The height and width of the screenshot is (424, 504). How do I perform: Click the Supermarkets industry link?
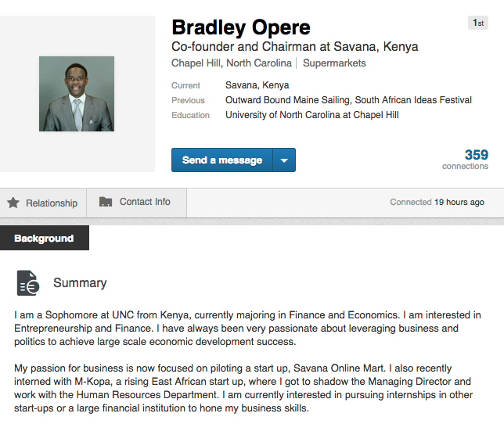(x=334, y=63)
